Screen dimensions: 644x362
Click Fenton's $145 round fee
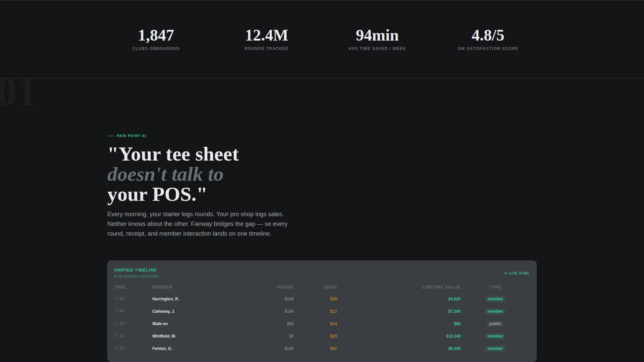pos(289,349)
